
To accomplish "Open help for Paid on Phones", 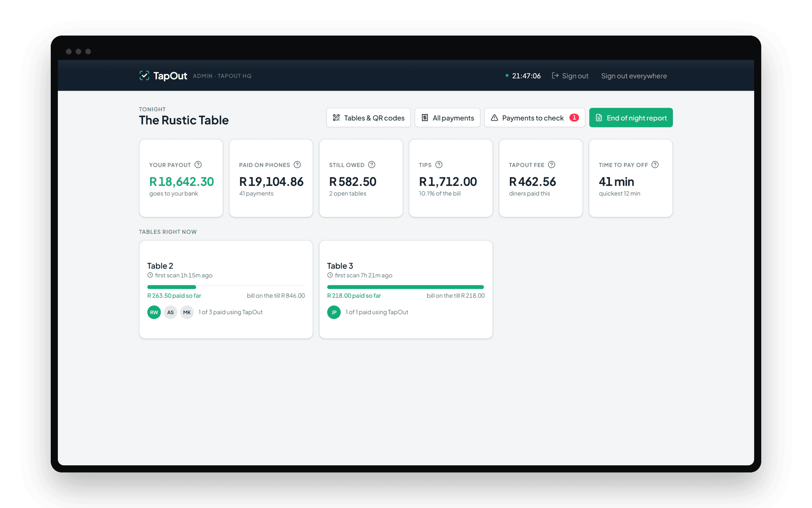I will point(297,165).
